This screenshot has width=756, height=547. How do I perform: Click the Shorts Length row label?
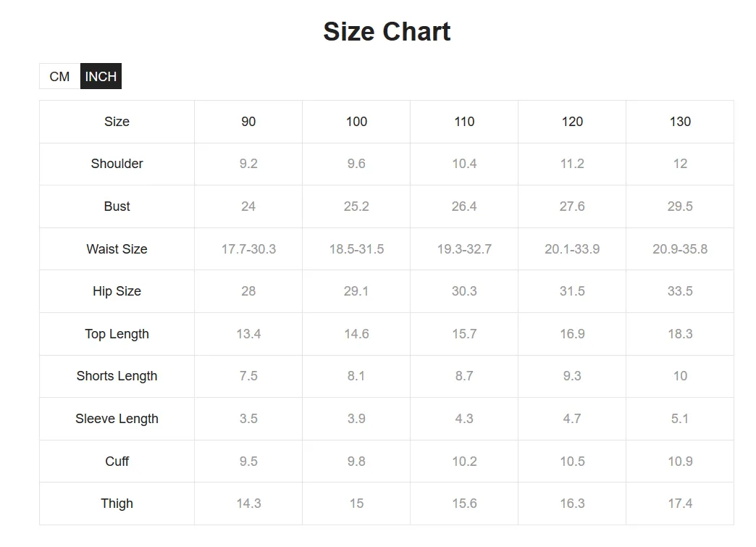tap(117, 376)
